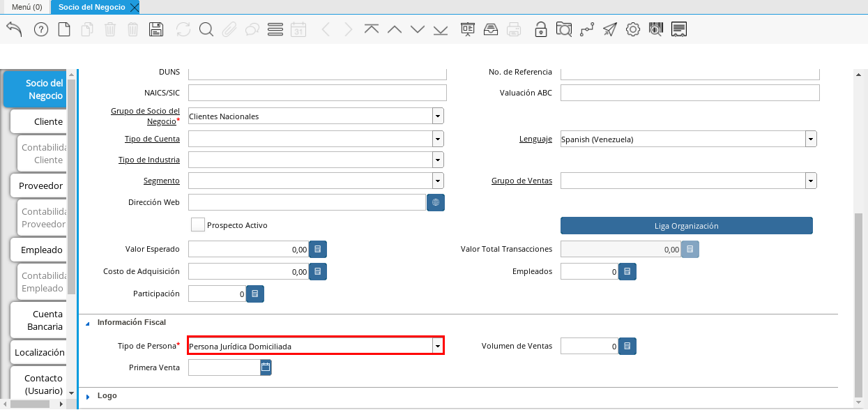Image resolution: width=868 pixels, height=410 pixels.
Task: Open the help icon in toolbar
Action: pos(41,29)
